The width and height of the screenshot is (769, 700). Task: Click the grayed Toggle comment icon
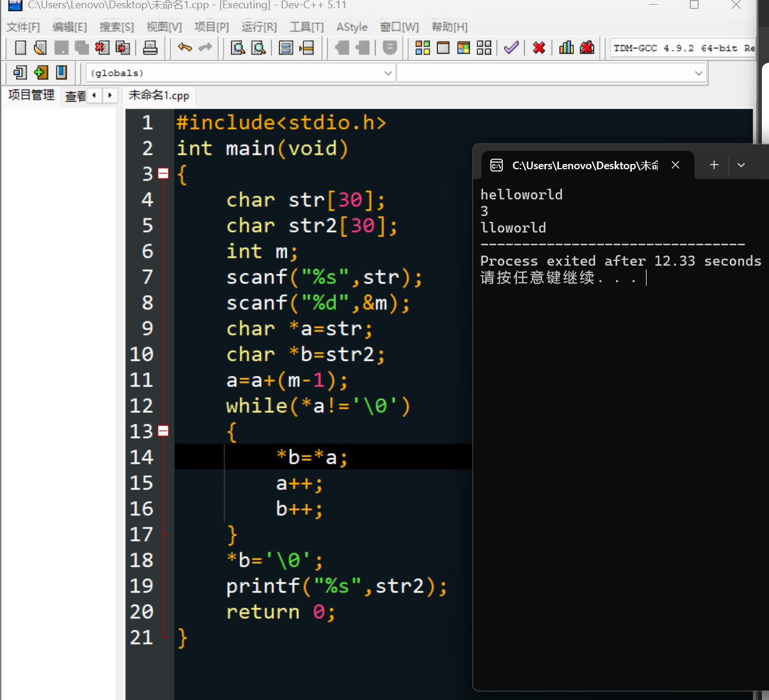[390, 48]
